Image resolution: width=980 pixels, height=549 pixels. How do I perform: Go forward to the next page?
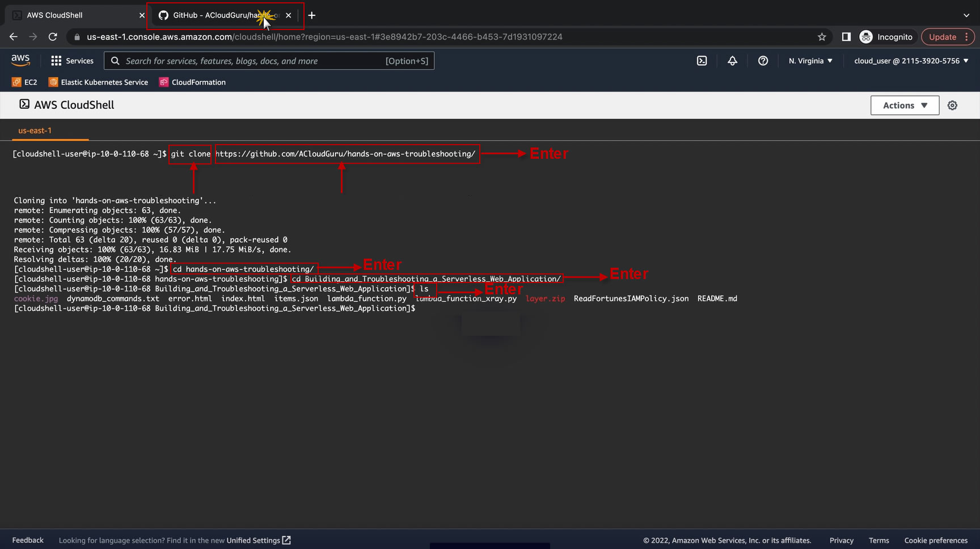[33, 37]
